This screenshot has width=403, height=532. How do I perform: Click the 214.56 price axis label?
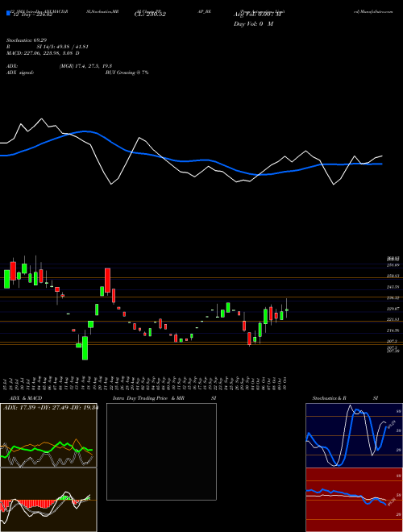[x=393, y=330]
